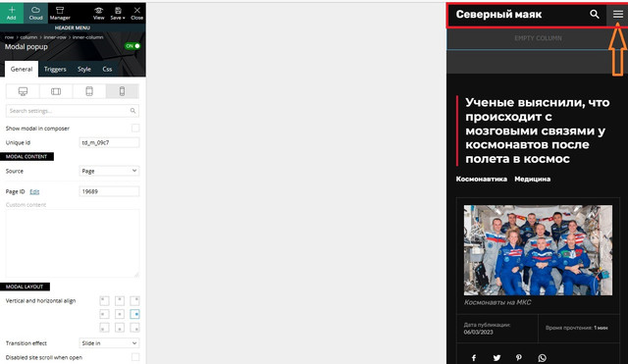This screenshot has width=628, height=364.
Task: Open the Css tab
Action: 107,69
